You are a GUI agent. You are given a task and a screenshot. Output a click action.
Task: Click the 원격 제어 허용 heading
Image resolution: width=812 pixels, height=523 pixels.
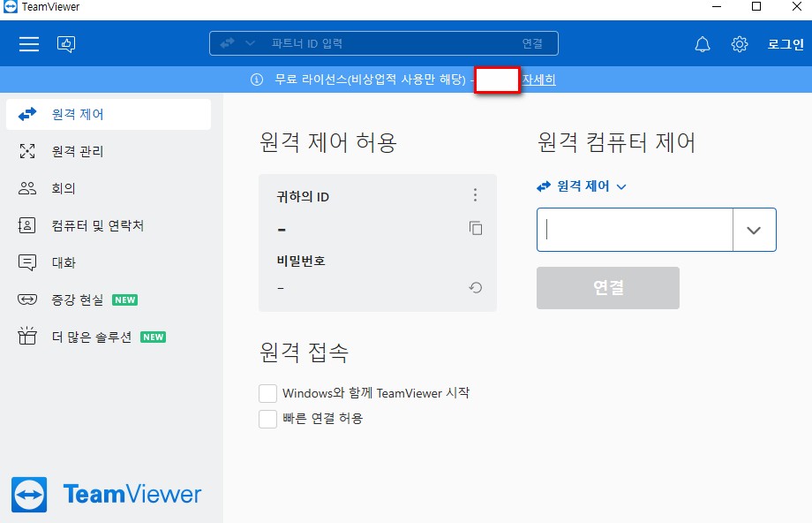tap(328, 142)
